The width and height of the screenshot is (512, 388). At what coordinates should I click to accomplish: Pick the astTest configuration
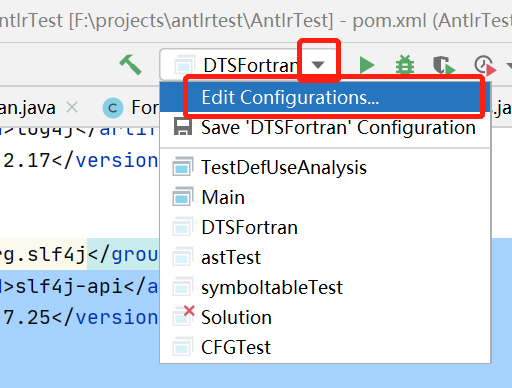(x=325, y=257)
